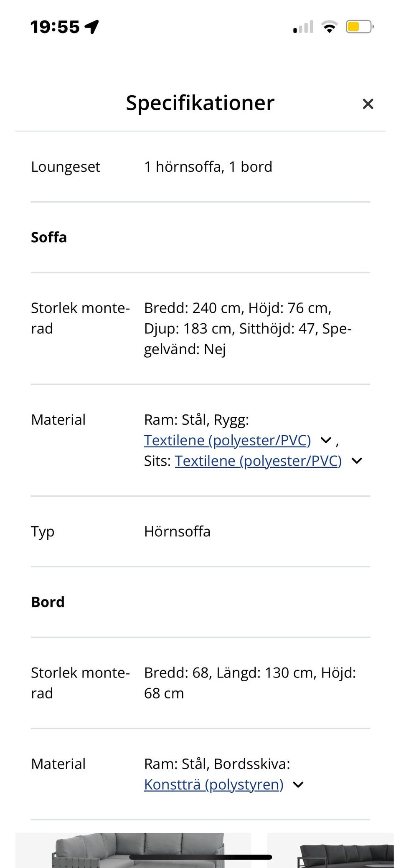This screenshot has height=868, width=401.
Task: Tap the location arrow icon in status bar
Action: click(x=92, y=27)
